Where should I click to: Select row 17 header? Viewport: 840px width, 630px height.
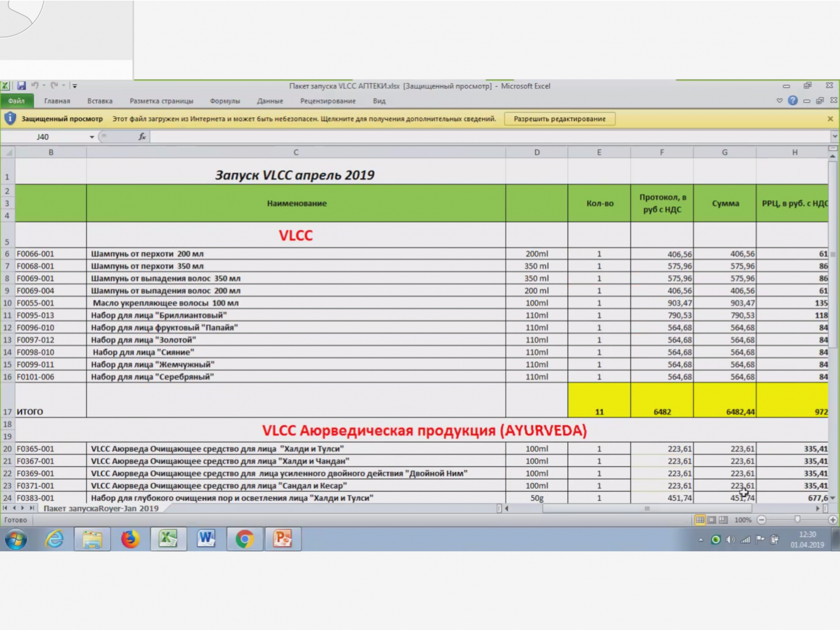(x=7, y=401)
